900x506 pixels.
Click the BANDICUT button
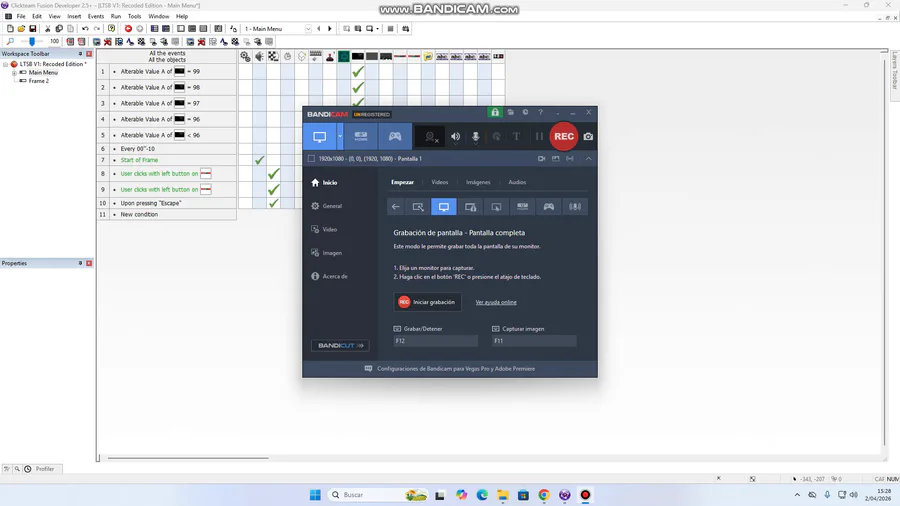tap(340, 345)
